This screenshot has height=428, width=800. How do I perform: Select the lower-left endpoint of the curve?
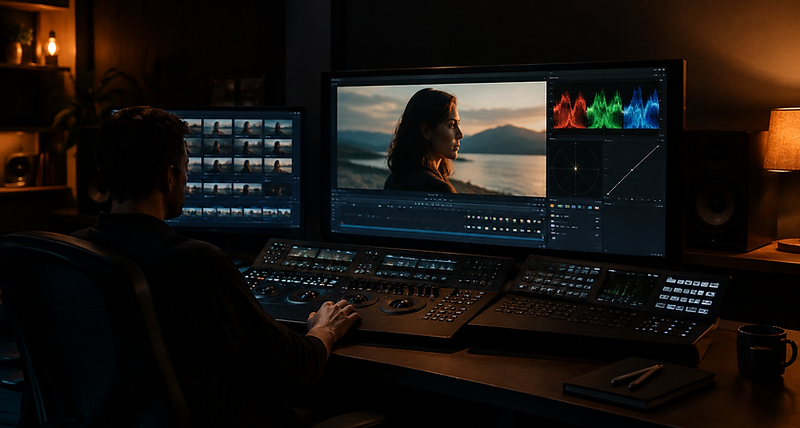pos(608,194)
